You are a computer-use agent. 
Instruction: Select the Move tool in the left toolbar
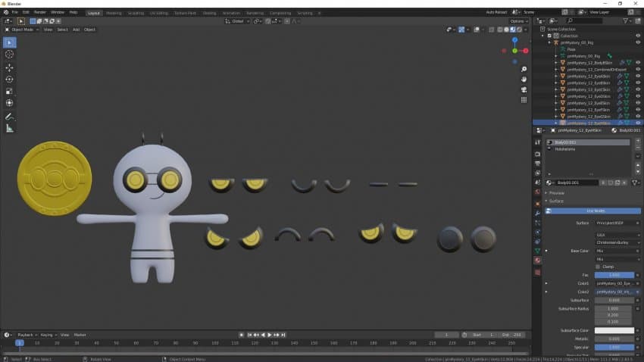click(10, 67)
